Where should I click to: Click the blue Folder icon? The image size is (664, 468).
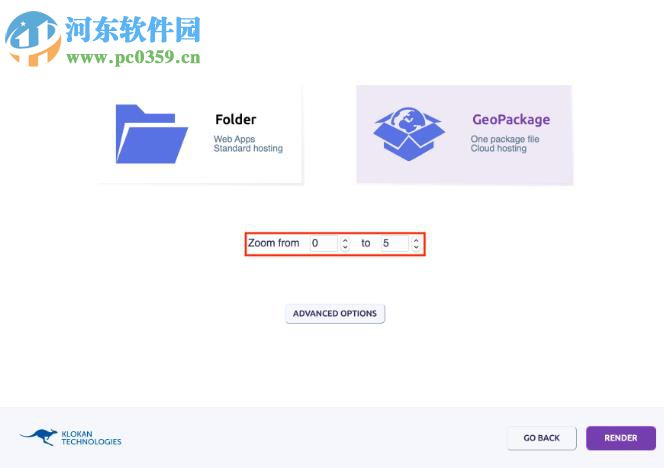click(152, 134)
